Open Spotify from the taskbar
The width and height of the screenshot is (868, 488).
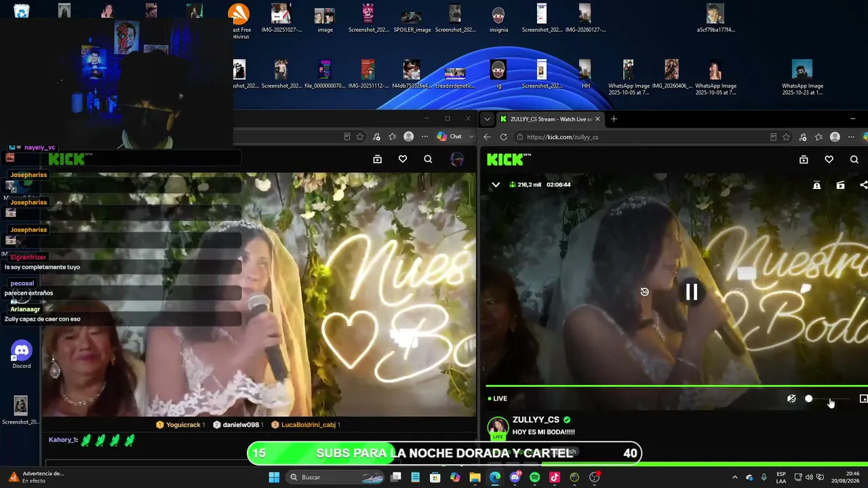[x=534, y=477]
